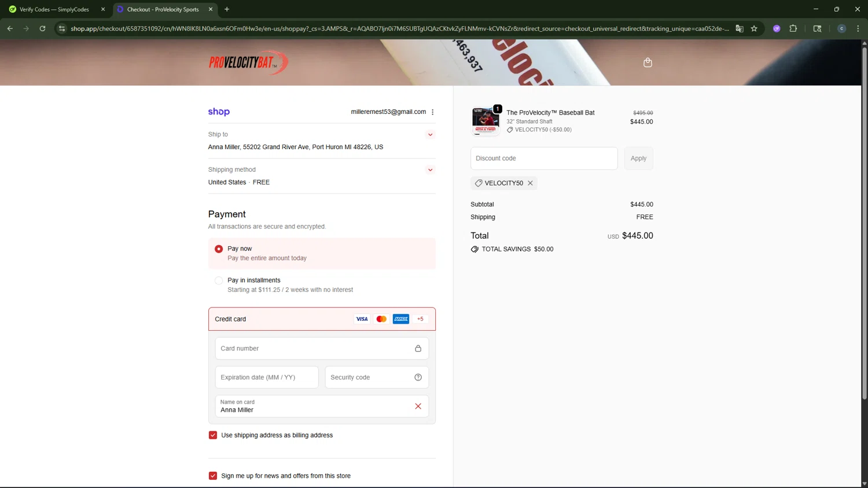
Task: Click the browser back arrow
Action: (10, 28)
